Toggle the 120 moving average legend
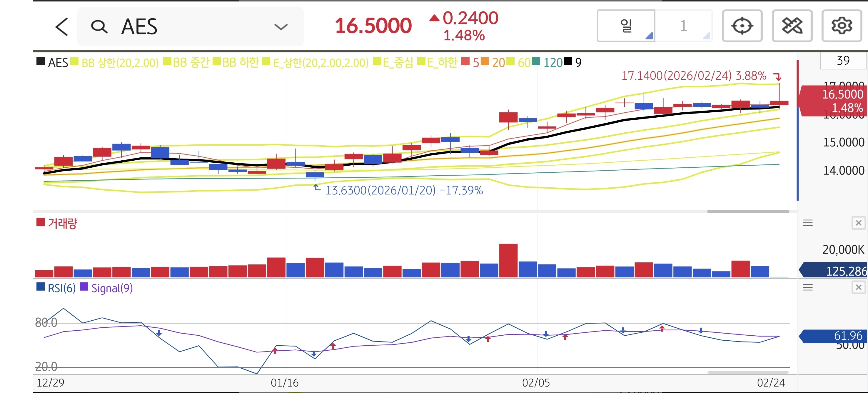Image resolution: width=868 pixels, height=393 pixels. (x=552, y=62)
